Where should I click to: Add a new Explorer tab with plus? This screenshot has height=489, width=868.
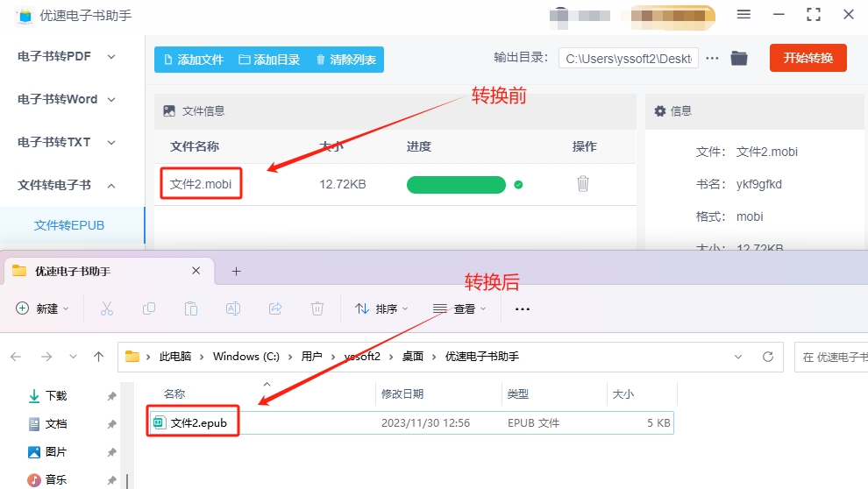click(237, 271)
